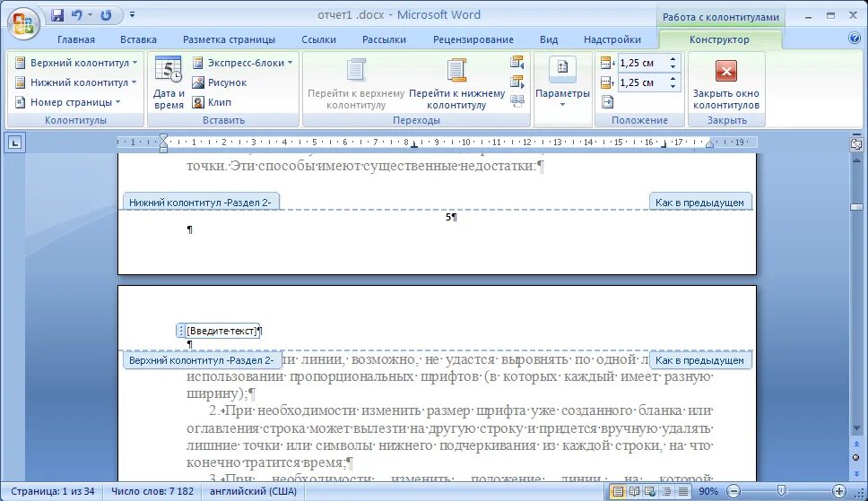The image size is (868, 501).
Task: Open the Надстройки tab
Action: tap(612, 39)
